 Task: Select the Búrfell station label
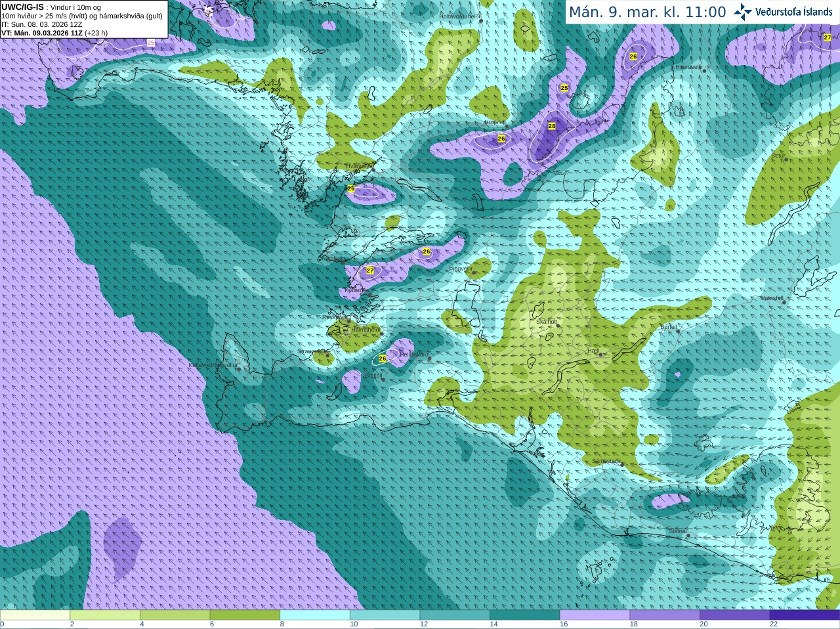click(x=668, y=326)
